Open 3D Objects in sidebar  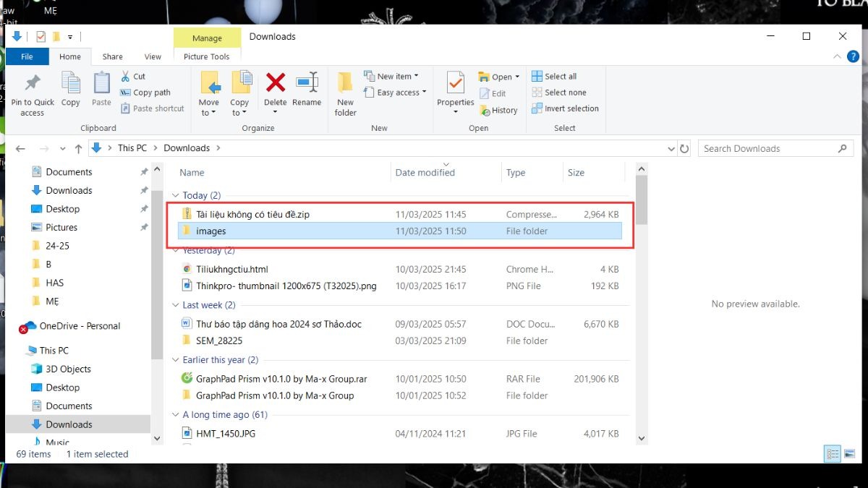[x=68, y=369]
